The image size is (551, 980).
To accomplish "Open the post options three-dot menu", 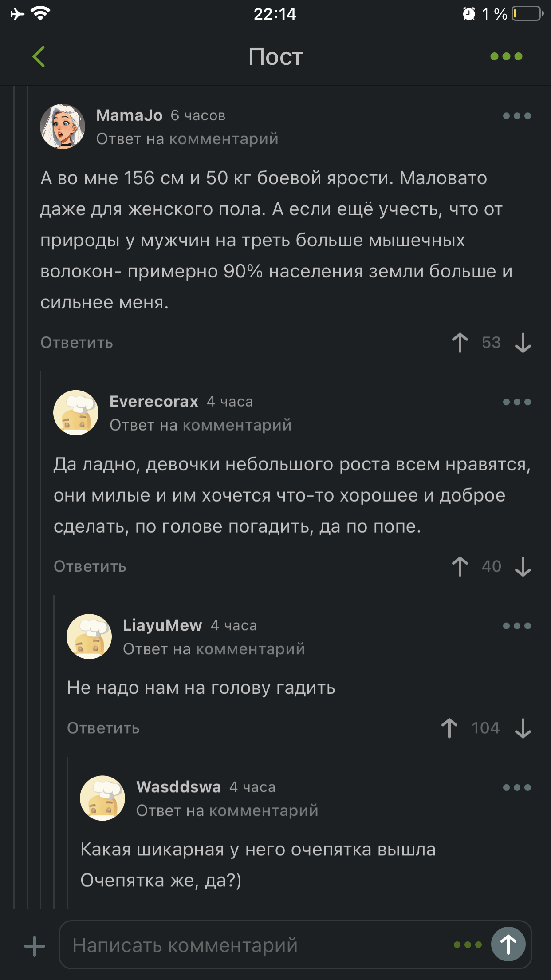I will pos(506,57).
